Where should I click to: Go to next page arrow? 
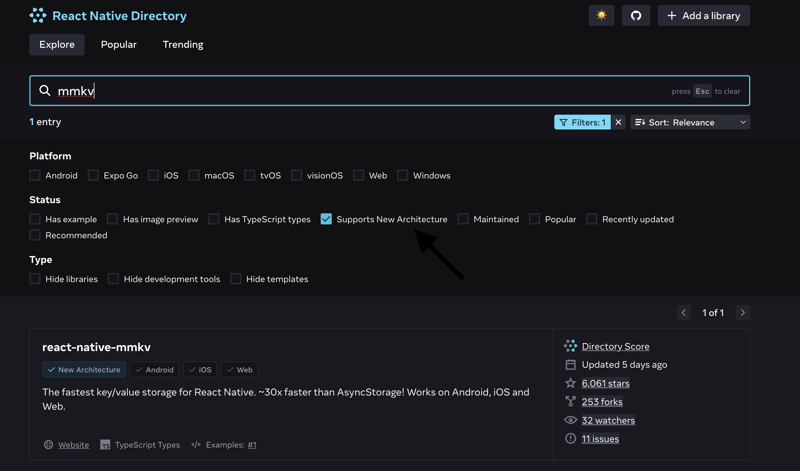pyautogui.click(x=742, y=313)
